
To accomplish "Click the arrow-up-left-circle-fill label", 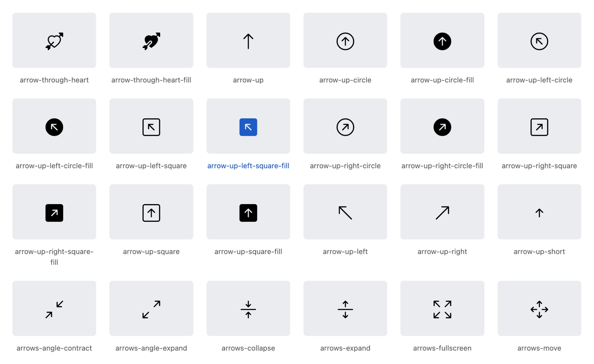I will tap(54, 166).
